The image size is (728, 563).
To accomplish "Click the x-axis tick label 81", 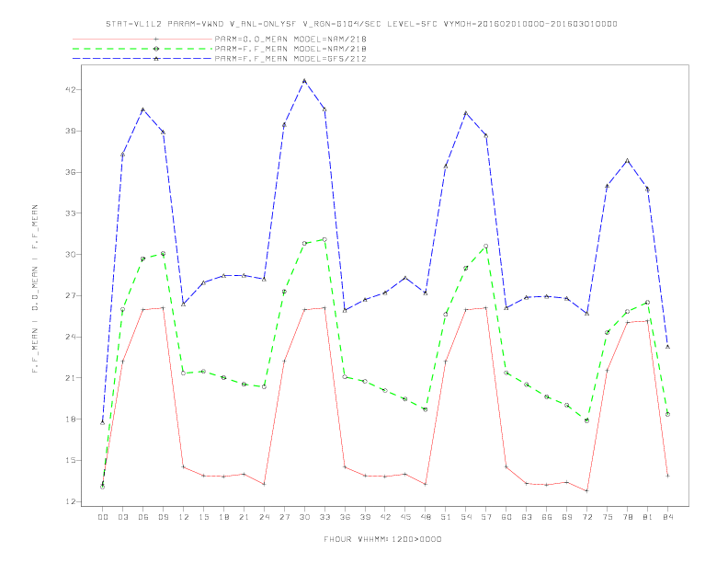I will (648, 517).
